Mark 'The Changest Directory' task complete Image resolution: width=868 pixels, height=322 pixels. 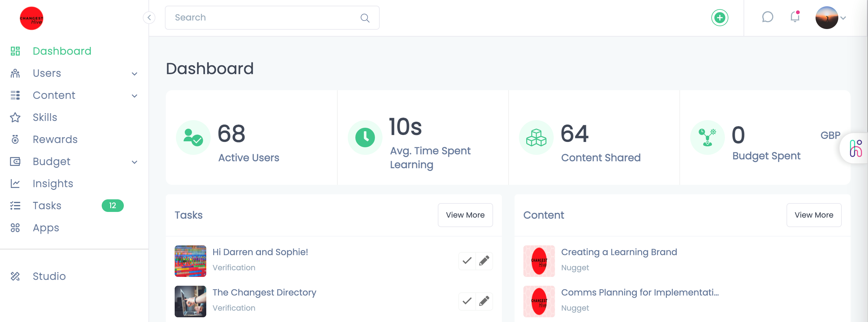(x=466, y=301)
